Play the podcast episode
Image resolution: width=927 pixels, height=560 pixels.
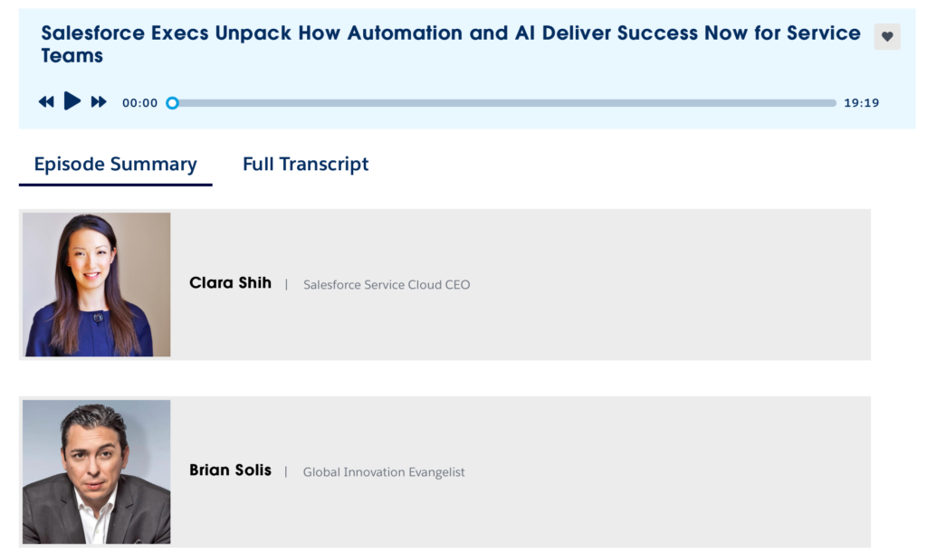click(x=72, y=101)
